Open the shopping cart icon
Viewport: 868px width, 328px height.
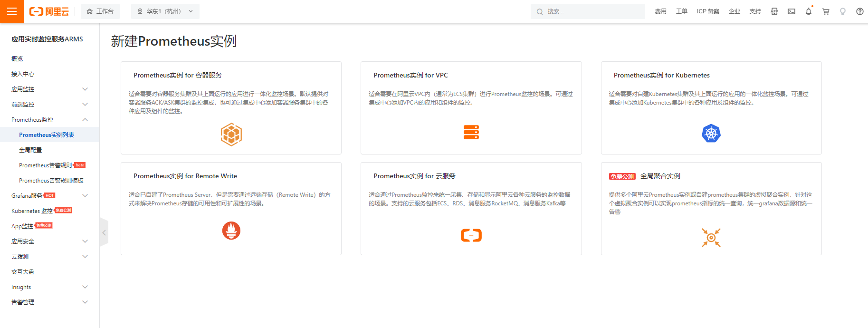826,11
